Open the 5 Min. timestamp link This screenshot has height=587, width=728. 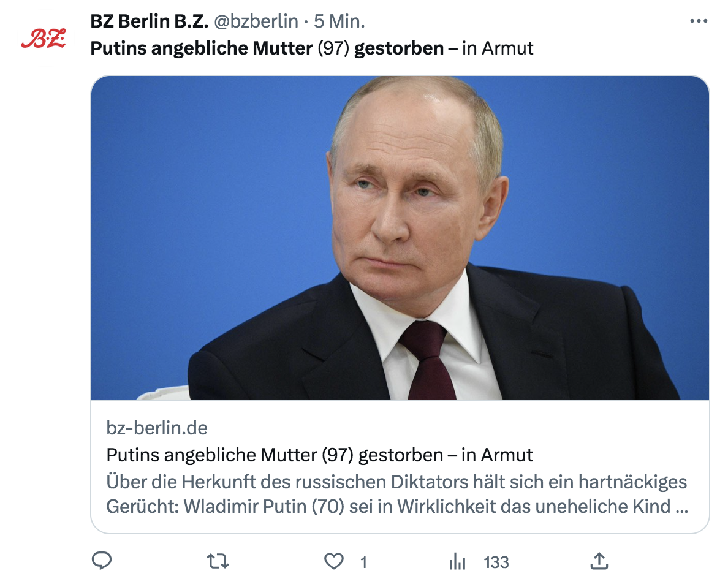point(339,21)
